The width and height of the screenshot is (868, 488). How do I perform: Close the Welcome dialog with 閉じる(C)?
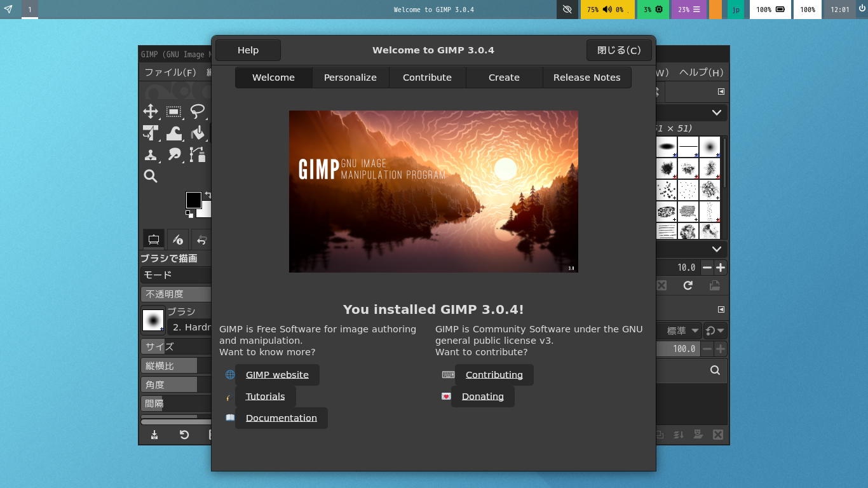click(619, 50)
